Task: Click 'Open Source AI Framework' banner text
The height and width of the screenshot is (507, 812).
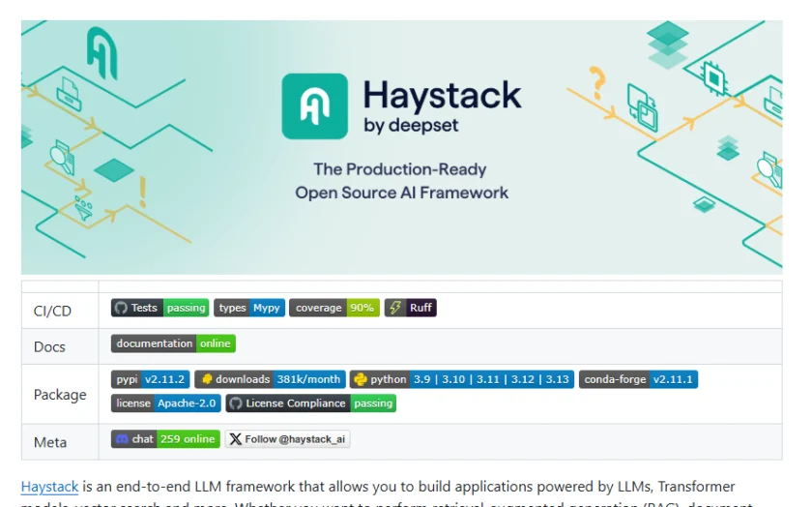Action: point(402,193)
